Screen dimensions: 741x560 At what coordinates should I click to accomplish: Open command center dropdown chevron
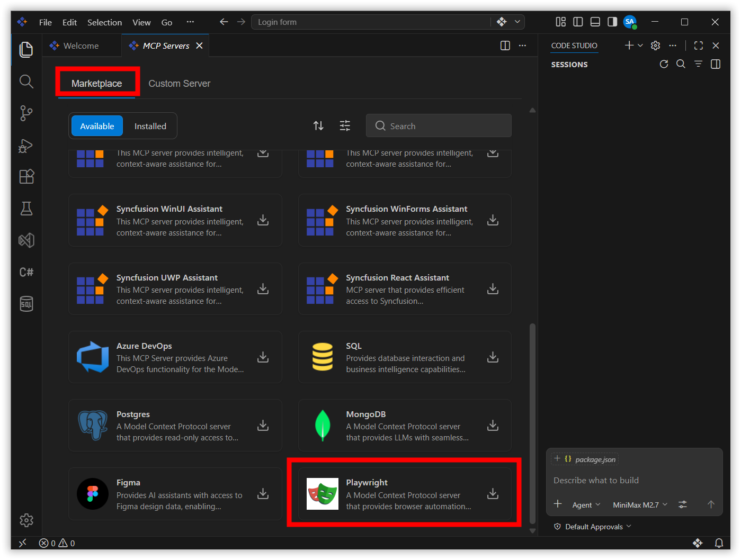coord(517,22)
